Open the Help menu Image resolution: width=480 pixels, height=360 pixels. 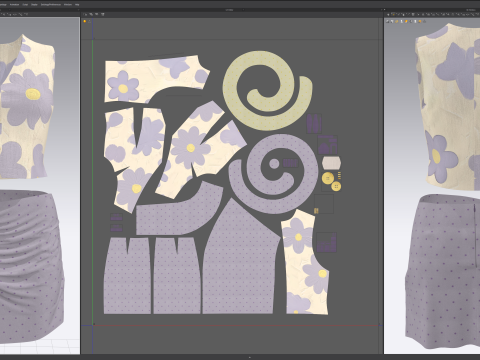click(77, 4)
